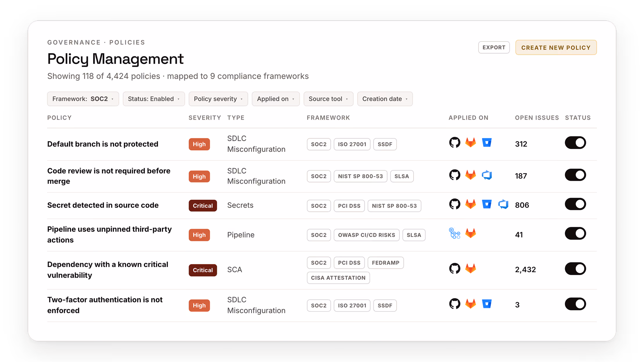
Task: Open Code review is not required policy
Action: click(x=109, y=176)
